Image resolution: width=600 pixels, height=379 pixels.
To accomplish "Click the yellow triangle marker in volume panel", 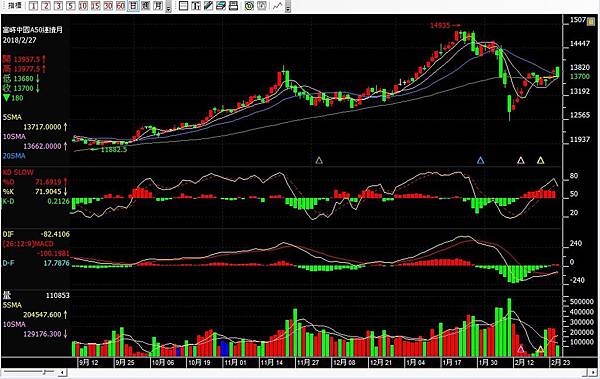I will pos(540,349).
